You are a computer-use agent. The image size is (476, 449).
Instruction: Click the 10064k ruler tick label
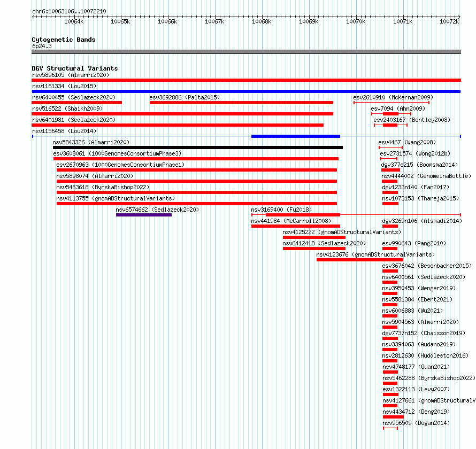click(x=74, y=21)
